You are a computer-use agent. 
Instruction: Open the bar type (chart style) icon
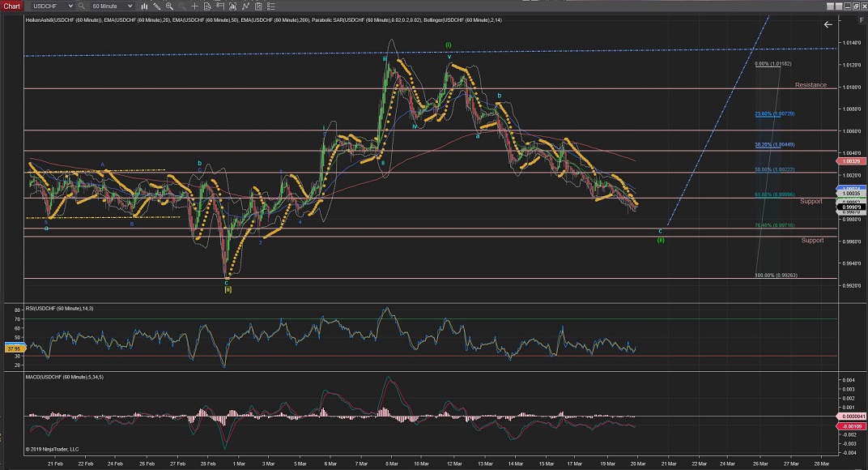[144, 6]
